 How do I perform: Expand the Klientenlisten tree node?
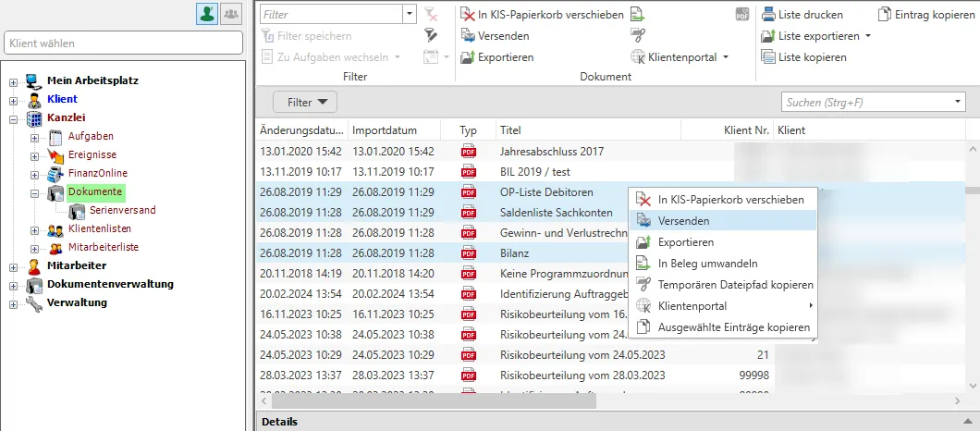[x=34, y=229]
